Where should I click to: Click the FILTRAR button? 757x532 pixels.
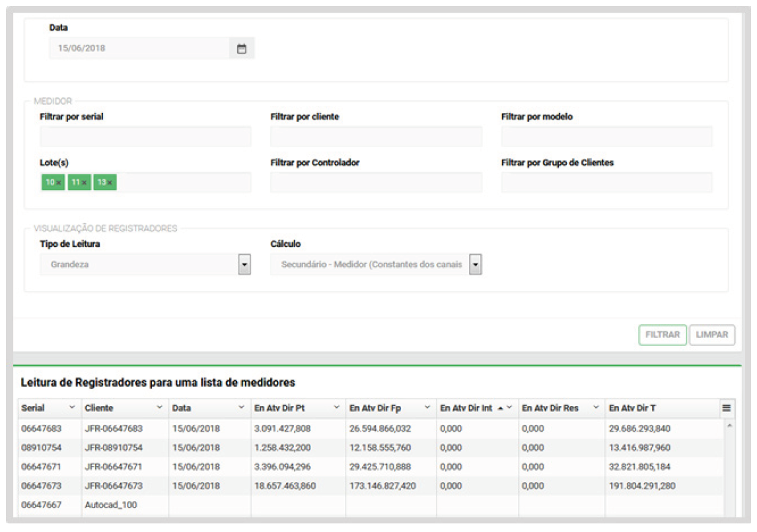[x=663, y=335]
